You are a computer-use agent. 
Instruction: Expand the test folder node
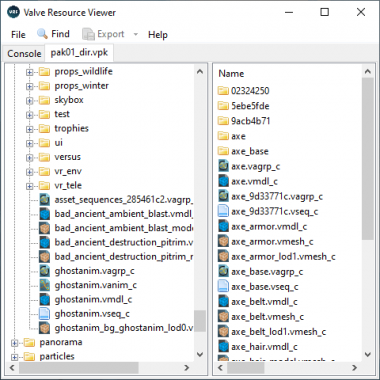click(x=30, y=115)
